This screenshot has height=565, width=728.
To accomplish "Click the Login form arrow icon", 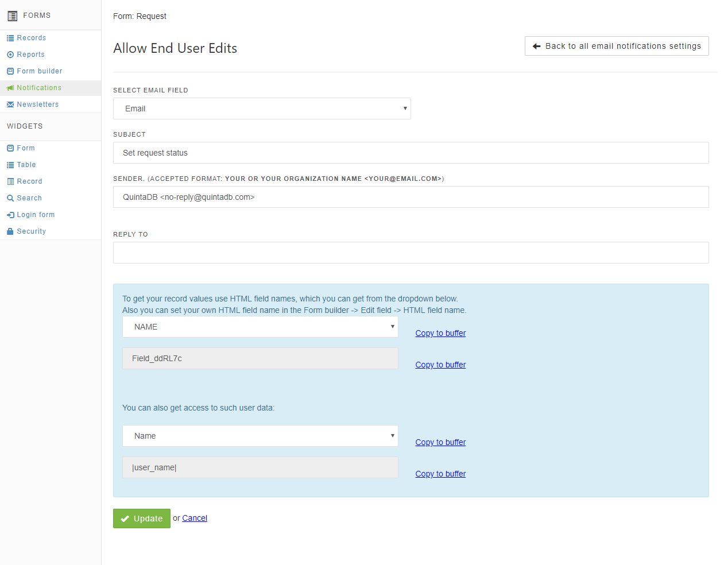I will 10,215.
